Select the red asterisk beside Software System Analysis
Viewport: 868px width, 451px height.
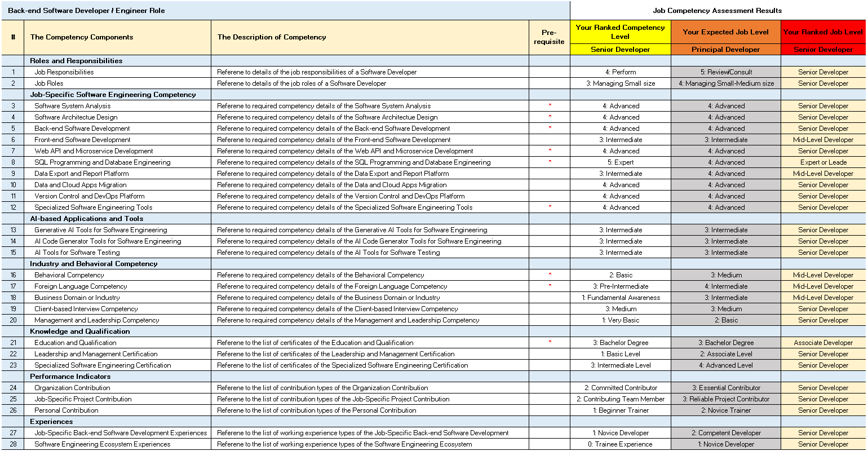pos(550,105)
